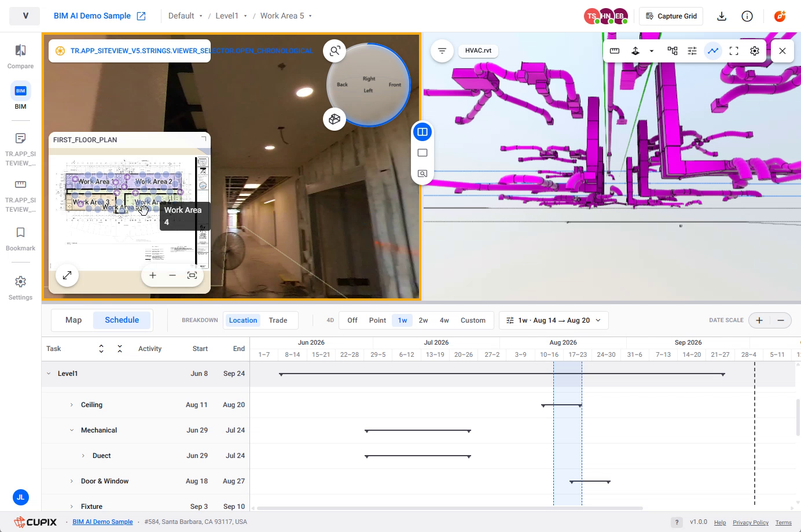Open the Help link
The height and width of the screenshot is (532, 801).
(720, 522)
